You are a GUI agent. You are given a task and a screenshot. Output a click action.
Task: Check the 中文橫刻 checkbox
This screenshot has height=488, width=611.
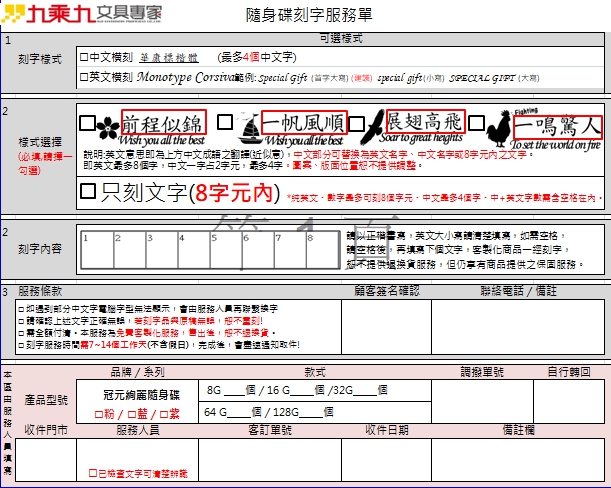(x=84, y=58)
